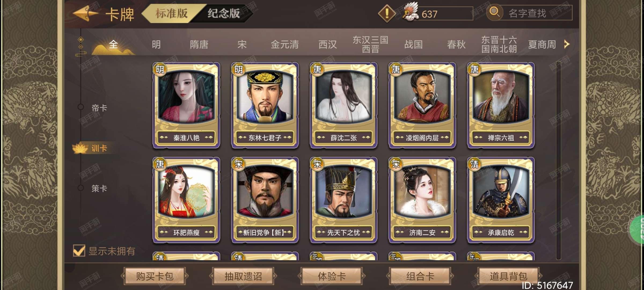Switch to the 纪念版 edition toggle

224,13
